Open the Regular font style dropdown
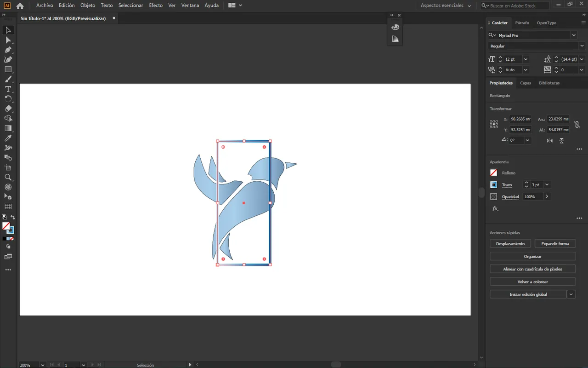This screenshot has height=368, width=588. (582, 46)
